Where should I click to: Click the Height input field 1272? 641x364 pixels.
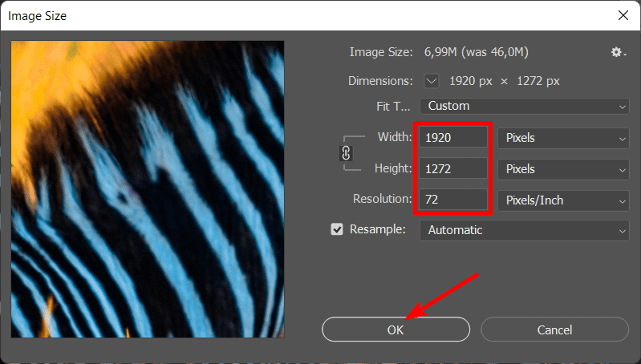[453, 168]
